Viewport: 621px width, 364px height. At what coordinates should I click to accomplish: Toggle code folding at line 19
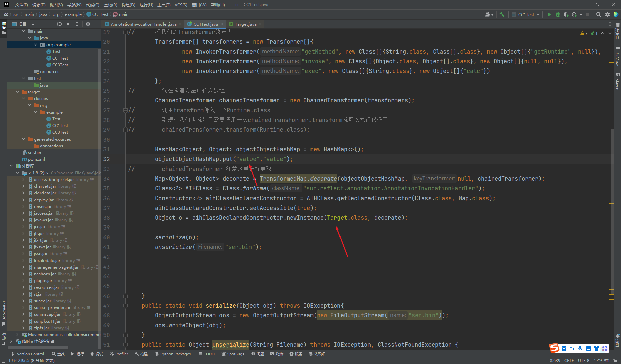coord(125,32)
